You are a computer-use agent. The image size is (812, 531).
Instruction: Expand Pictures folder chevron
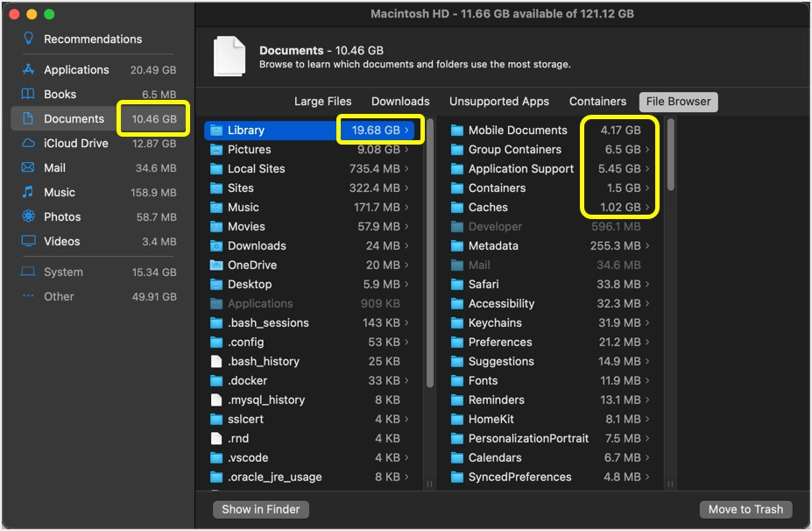[406, 149]
